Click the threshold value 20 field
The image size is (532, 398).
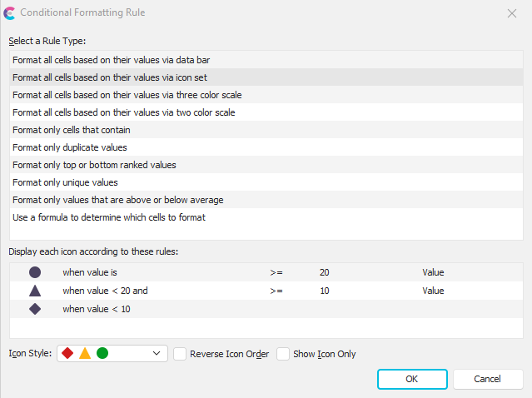[x=325, y=272]
